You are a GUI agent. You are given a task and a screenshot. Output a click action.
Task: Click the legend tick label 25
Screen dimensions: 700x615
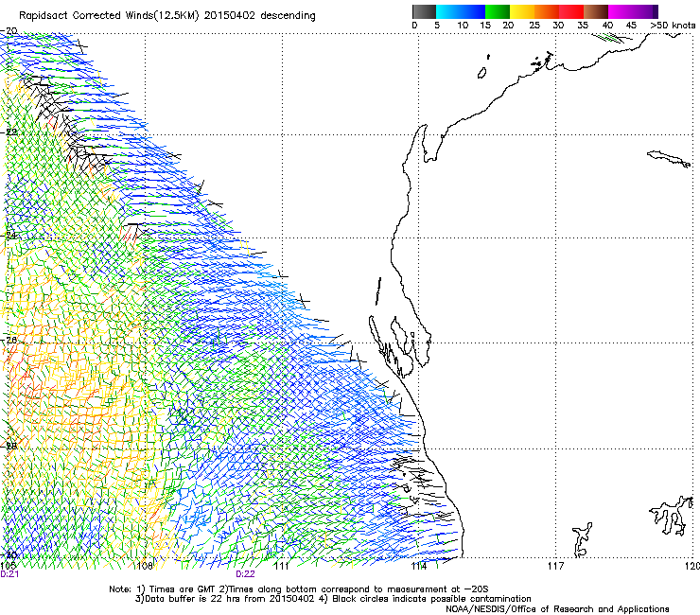tap(534, 26)
